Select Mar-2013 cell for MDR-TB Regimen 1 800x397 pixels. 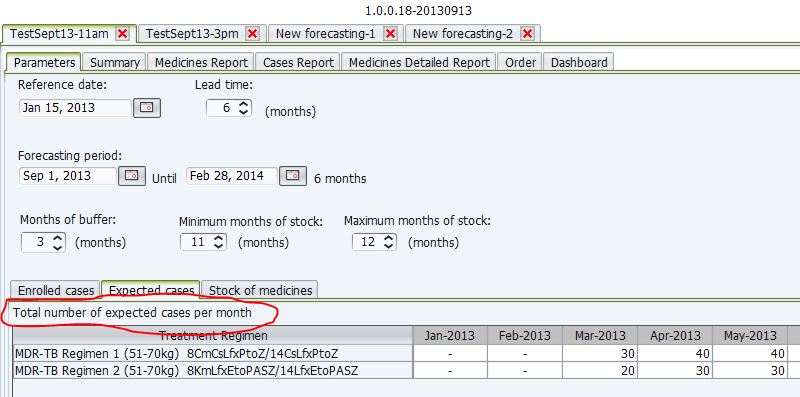click(600, 354)
